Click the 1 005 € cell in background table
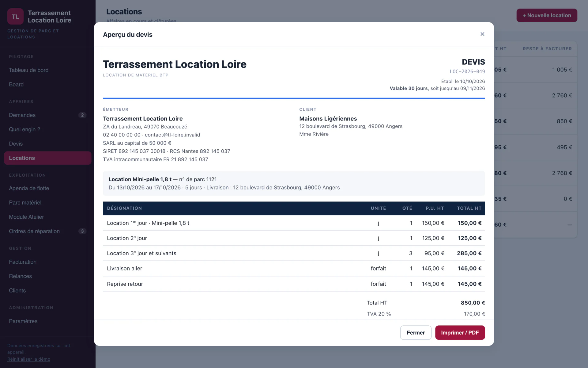Screen dimensions: 588x368 click(562, 70)
